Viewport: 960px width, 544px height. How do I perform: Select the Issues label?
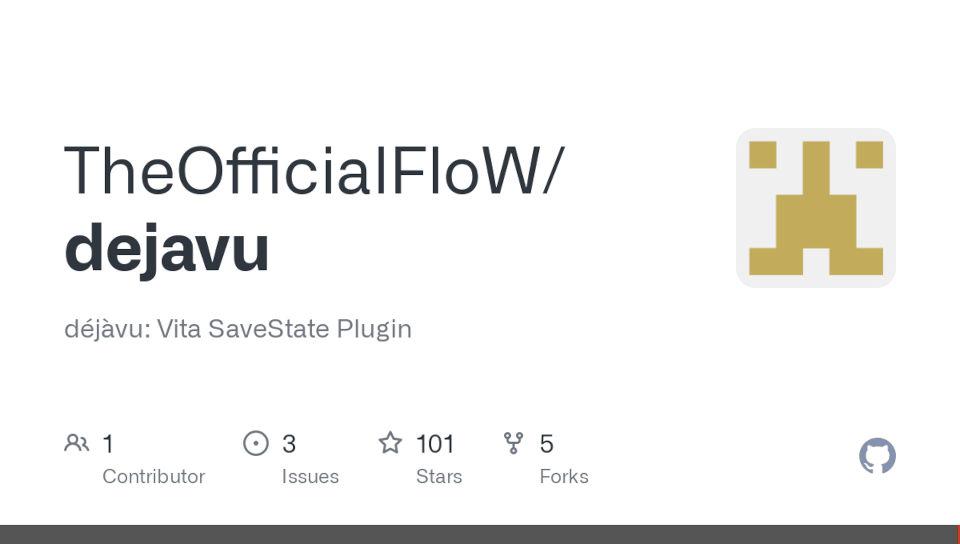coord(310,477)
